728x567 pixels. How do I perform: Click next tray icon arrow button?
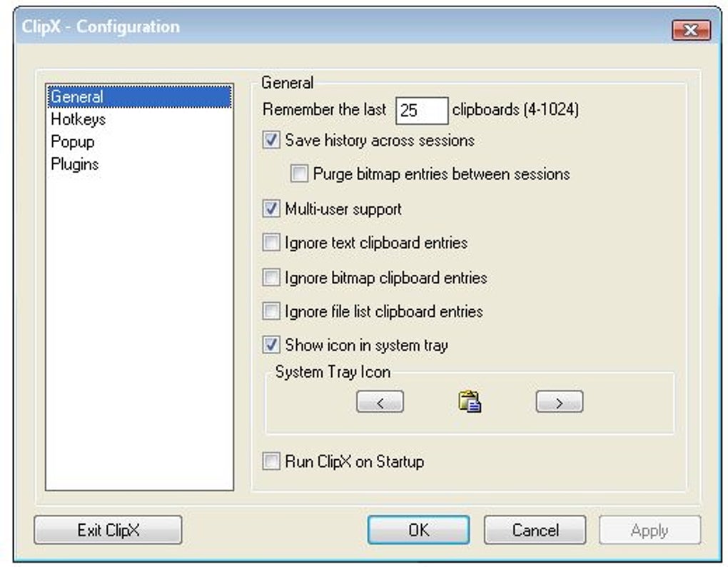559,402
